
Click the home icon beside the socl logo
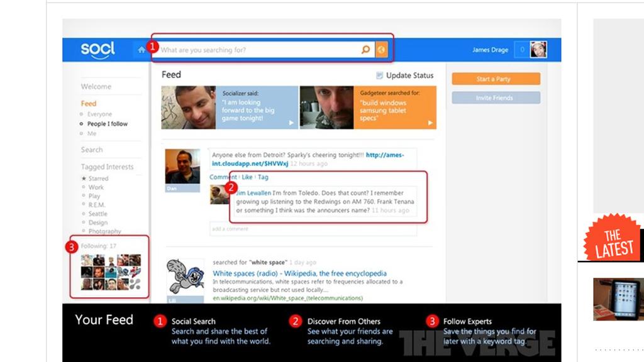point(142,50)
